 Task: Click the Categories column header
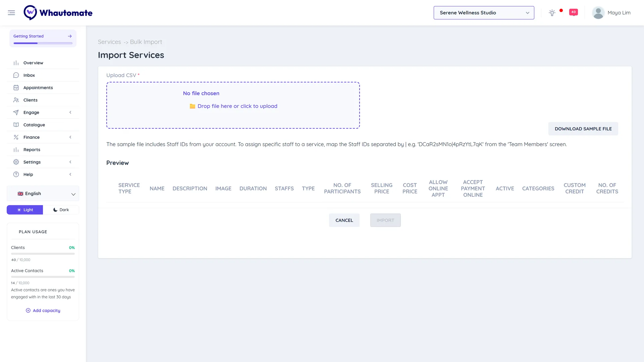click(x=538, y=189)
